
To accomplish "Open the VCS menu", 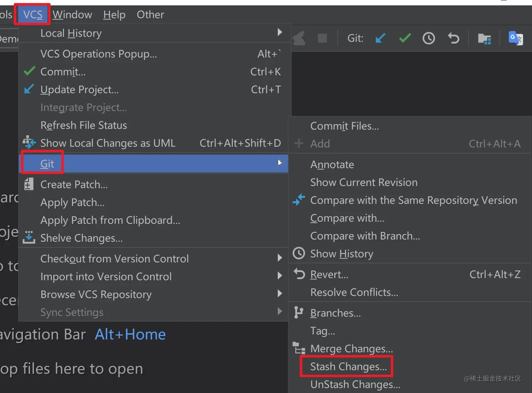I will pos(32,14).
